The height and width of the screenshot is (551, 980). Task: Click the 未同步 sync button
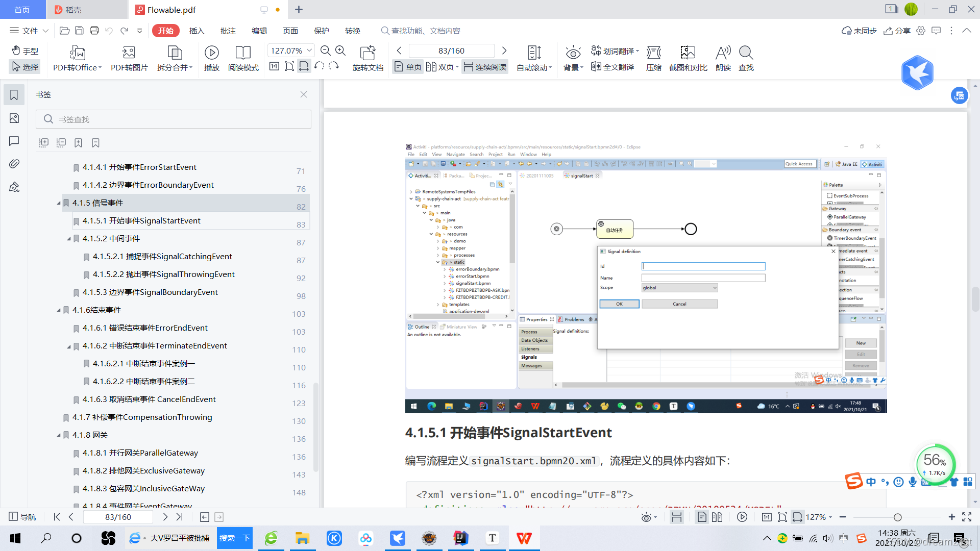tap(859, 31)
